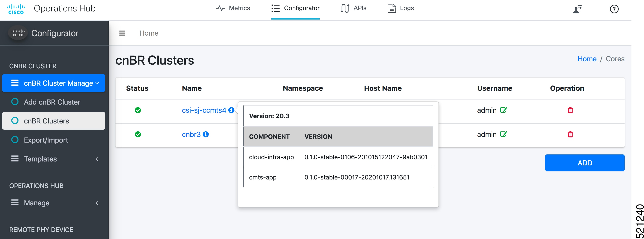Click info icon next to csi-sj-ccmts4

(x=231, y=110)
